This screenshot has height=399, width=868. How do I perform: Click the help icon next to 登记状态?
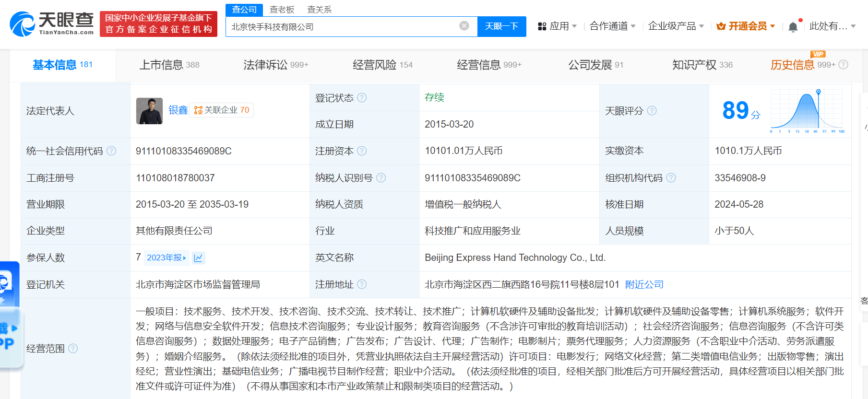362,98
